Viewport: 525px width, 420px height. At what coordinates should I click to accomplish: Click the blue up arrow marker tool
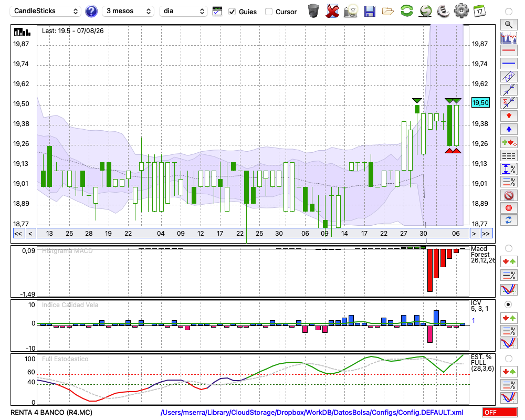509,129
